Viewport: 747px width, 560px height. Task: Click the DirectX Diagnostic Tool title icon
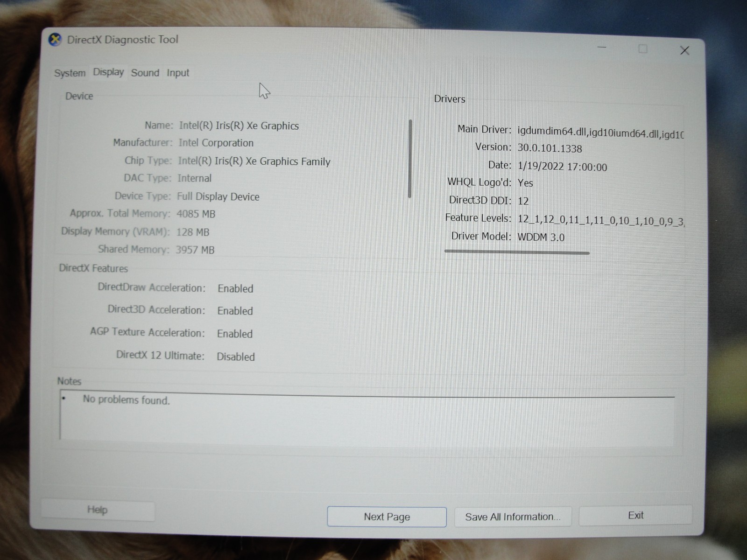click(x=55, y=40)
